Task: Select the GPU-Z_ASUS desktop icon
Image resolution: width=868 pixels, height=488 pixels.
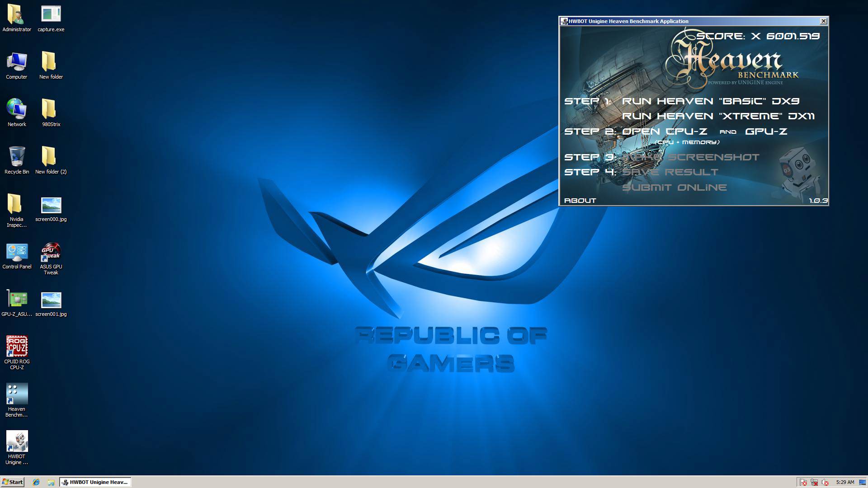Action: tap(17, 303)
